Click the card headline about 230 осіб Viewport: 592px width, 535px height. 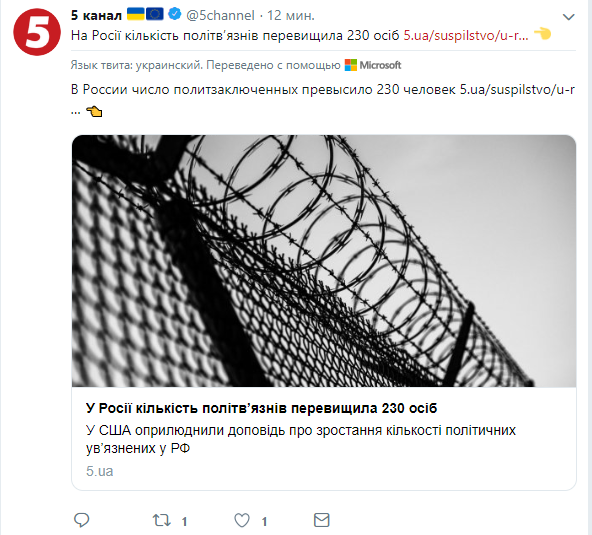tap(261, 408)
